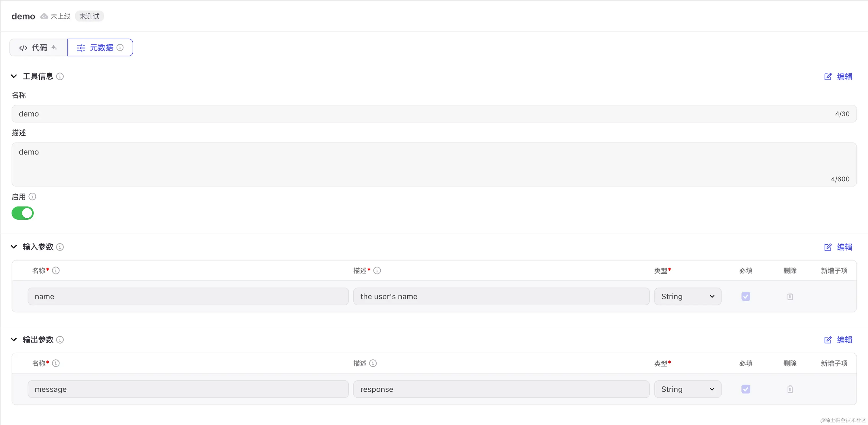Delete the message output parameter
This screenshot has width=868, height=425.
coord(790,389)
